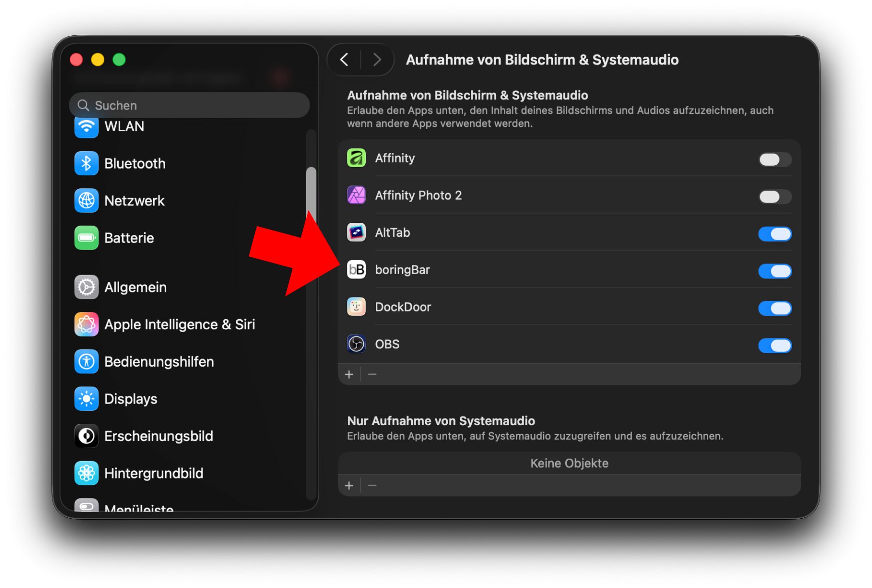Click the Apple Intelligence & Siri icon

point(86,325)
